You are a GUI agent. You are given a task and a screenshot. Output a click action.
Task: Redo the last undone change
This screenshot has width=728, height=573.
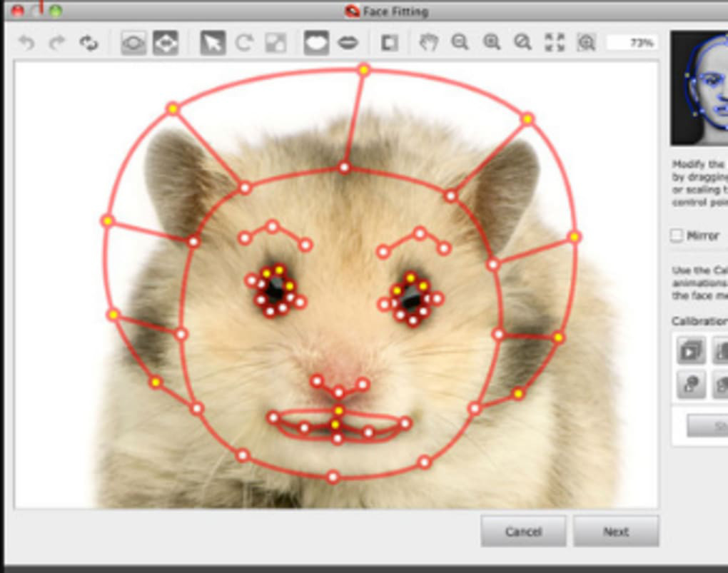click(x=57, y=43)
